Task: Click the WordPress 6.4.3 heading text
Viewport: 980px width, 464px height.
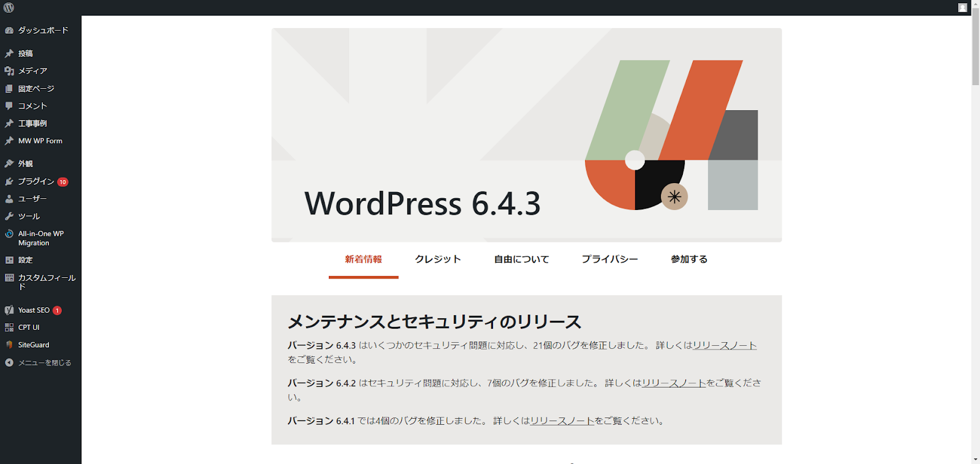Action: point(423,203)
